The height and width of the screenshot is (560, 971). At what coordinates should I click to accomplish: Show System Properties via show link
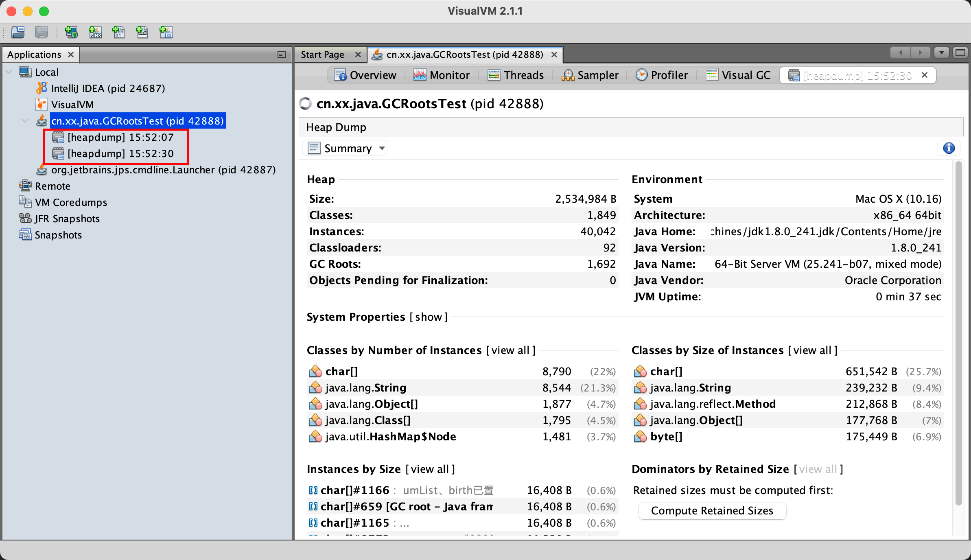click(429, 317)
